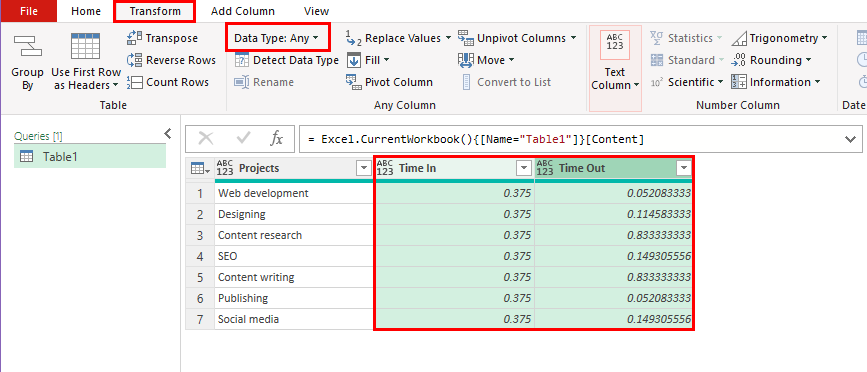The image size is (867, 372).
Task: Open the Text Column menu
Action: click(x=615, y=69)
